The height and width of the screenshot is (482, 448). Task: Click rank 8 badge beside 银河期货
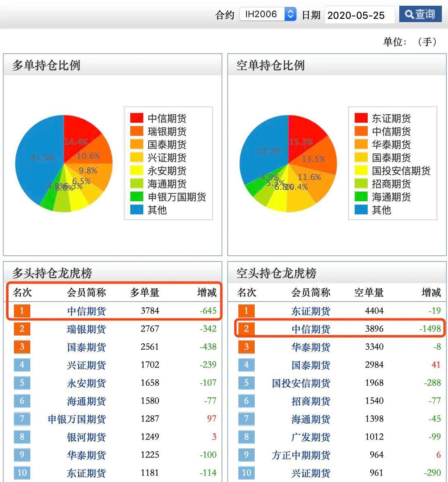point(22,437)
